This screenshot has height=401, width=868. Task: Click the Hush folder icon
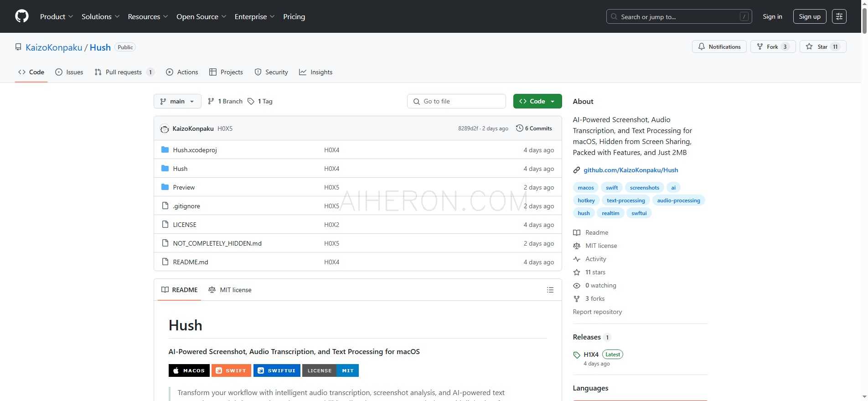click(165, 169)
